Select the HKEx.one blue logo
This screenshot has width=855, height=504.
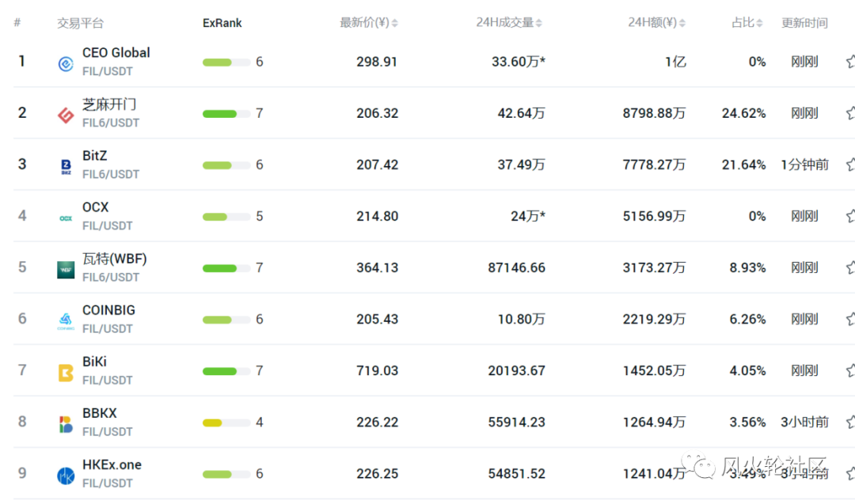point(66,476)
